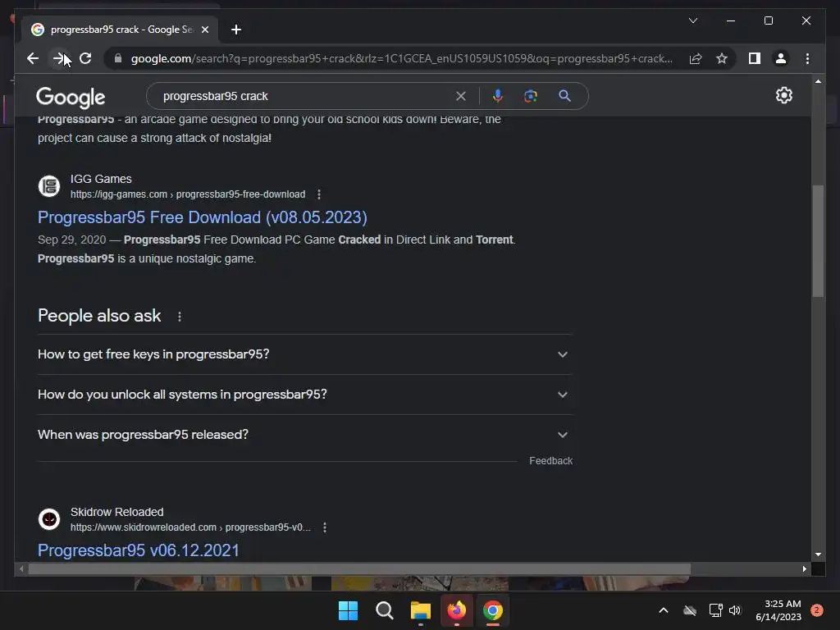Screen dimensions: 840x630
Task: Open the Chrome three-dot menu
Action: [807, 58]
